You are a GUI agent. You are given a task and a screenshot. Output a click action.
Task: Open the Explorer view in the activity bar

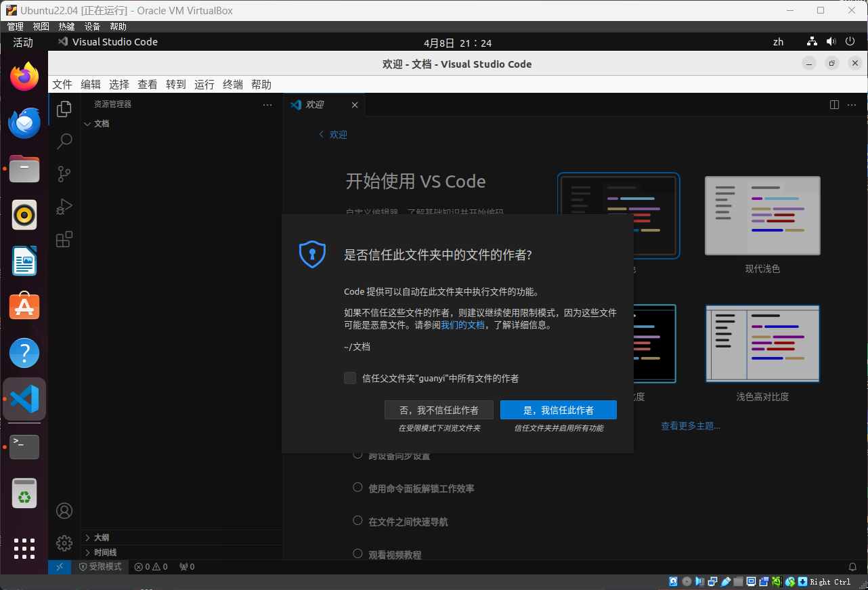64,108
